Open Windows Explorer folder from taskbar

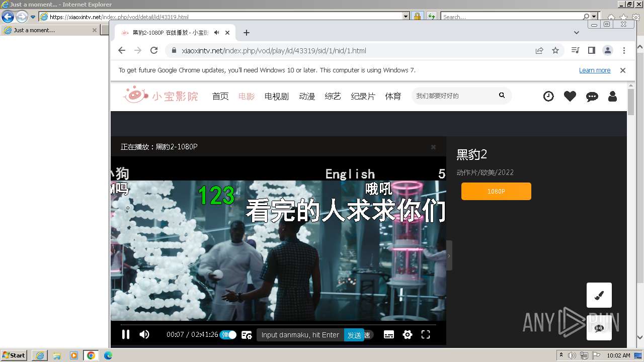(x=57, y=355)
